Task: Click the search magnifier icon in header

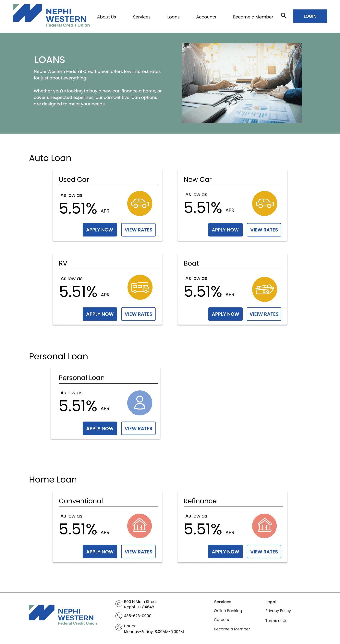Action: 284,16
